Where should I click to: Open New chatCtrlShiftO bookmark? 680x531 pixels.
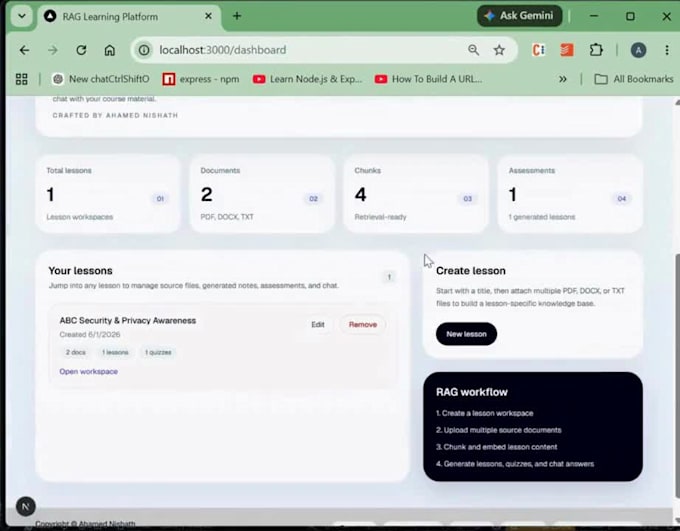click(x=101, y=79)
